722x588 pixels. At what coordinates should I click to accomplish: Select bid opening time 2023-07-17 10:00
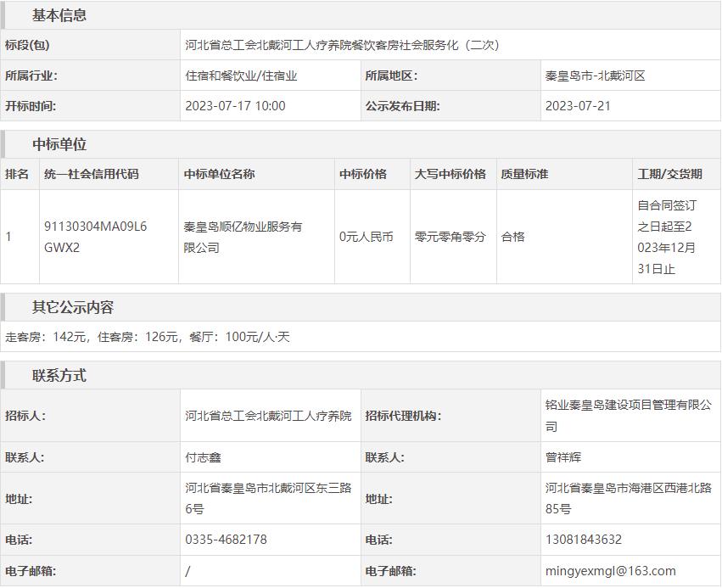click(x=235, y=106)
